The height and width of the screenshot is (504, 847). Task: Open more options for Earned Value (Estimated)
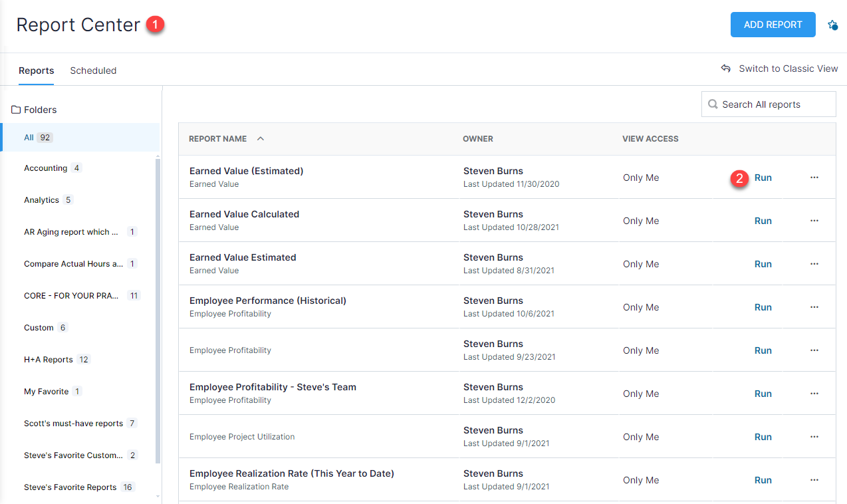tap(814, 178)
